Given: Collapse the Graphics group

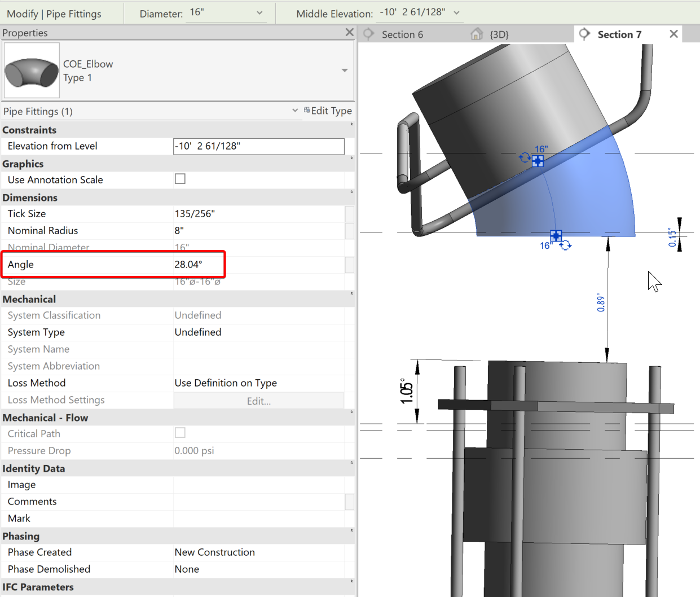Looking at the screenshot, I should (351, 158).
